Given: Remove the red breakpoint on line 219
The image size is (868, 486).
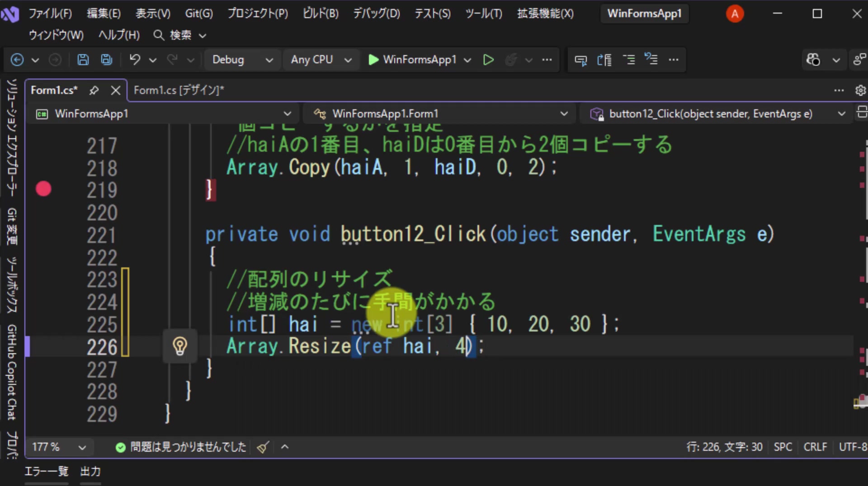Looking at the screenshot, I should pos(43,189).
